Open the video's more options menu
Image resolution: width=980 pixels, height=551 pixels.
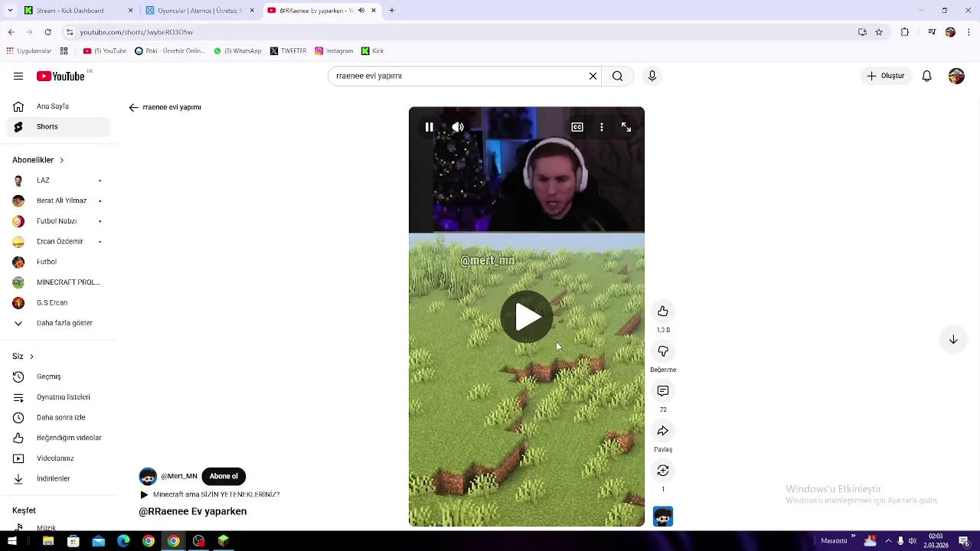602,127
